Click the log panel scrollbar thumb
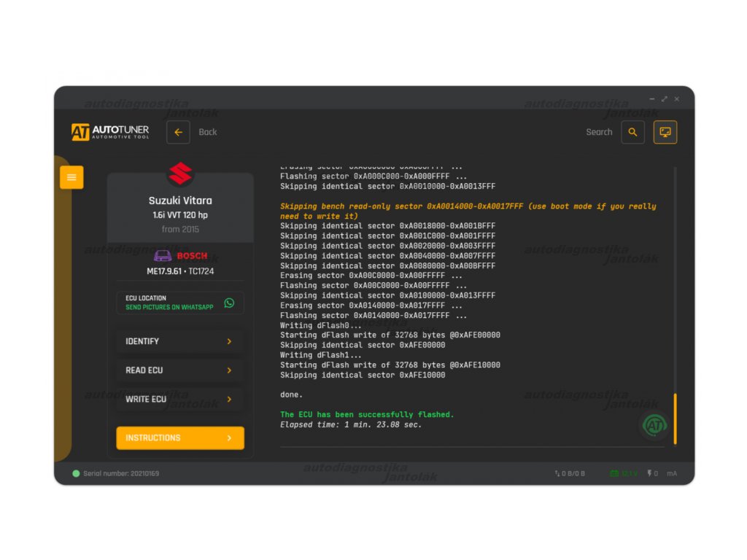 pyautogui.click(x=675, y=419)
